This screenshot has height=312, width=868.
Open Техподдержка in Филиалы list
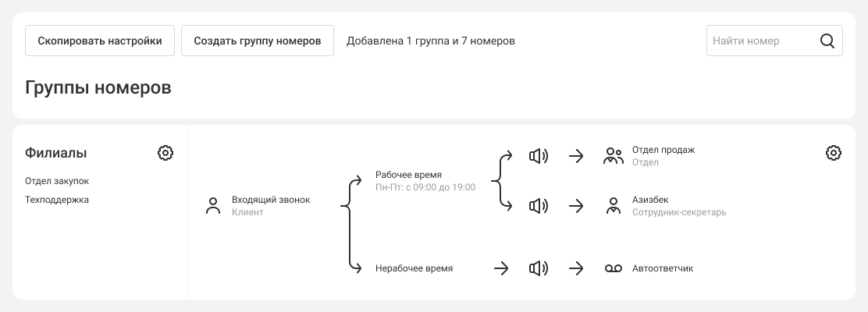(57, 200)
